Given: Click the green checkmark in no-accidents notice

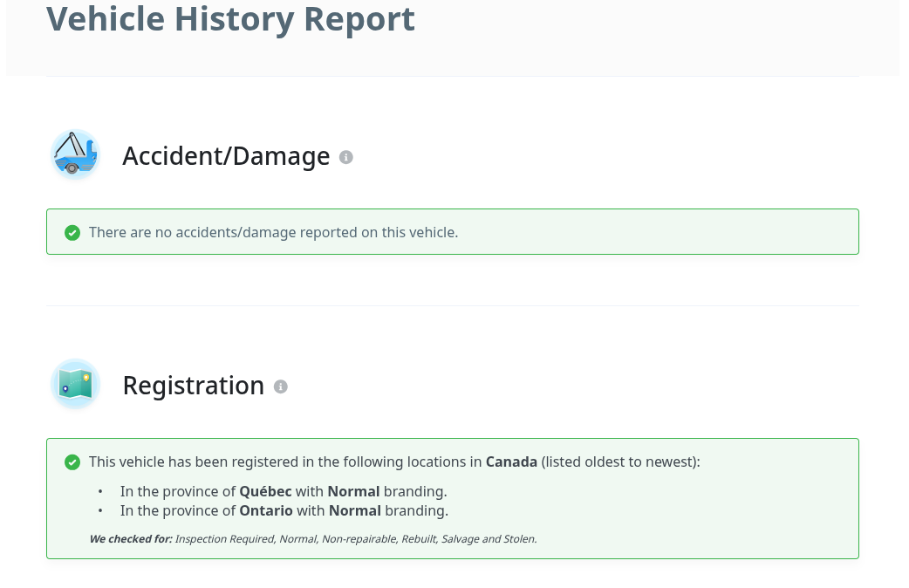Looking at the screenshot, I should click(72, 232).
